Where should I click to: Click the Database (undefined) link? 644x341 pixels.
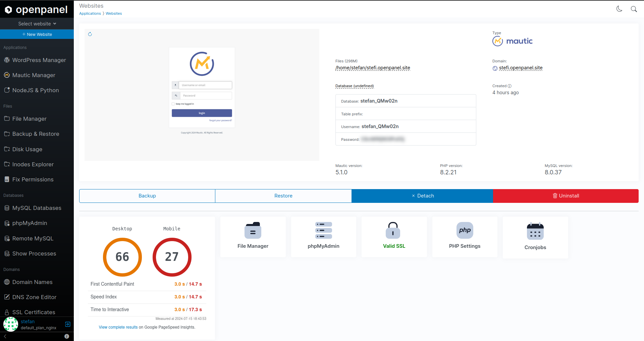[355, 86]
